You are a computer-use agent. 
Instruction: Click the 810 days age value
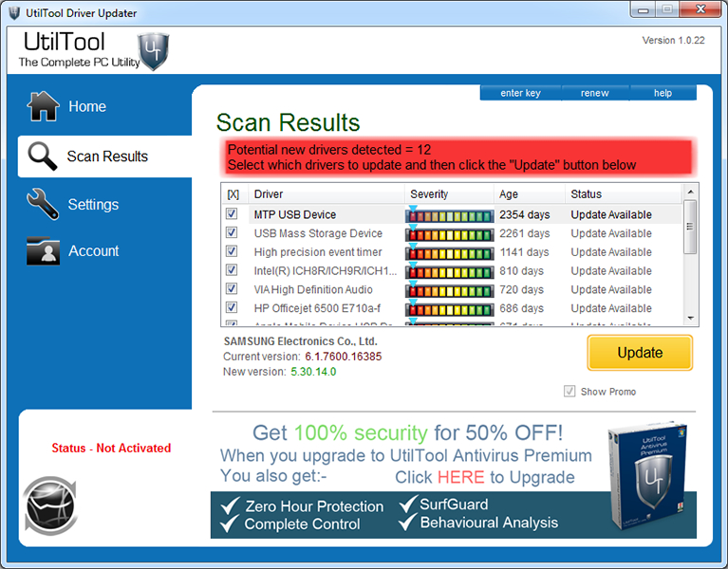[x=521, y=271]
